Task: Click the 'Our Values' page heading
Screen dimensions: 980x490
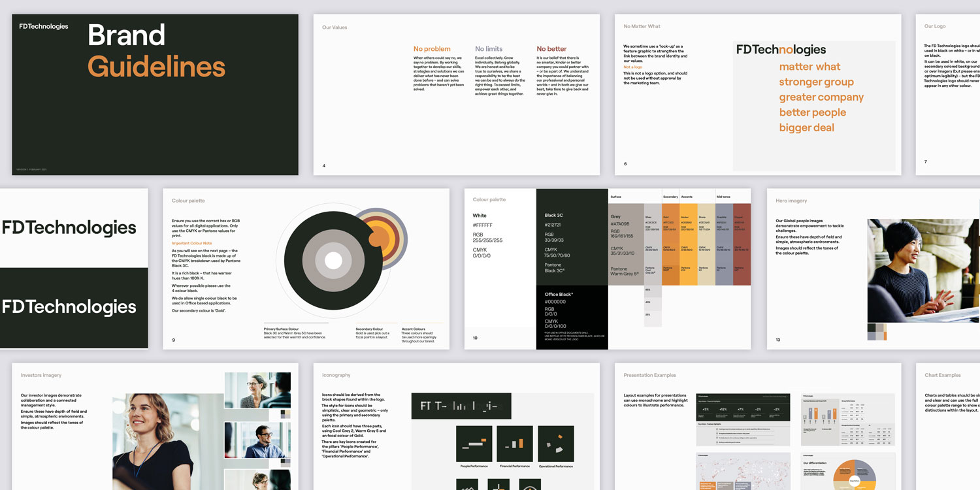Action: coord(335,27)
